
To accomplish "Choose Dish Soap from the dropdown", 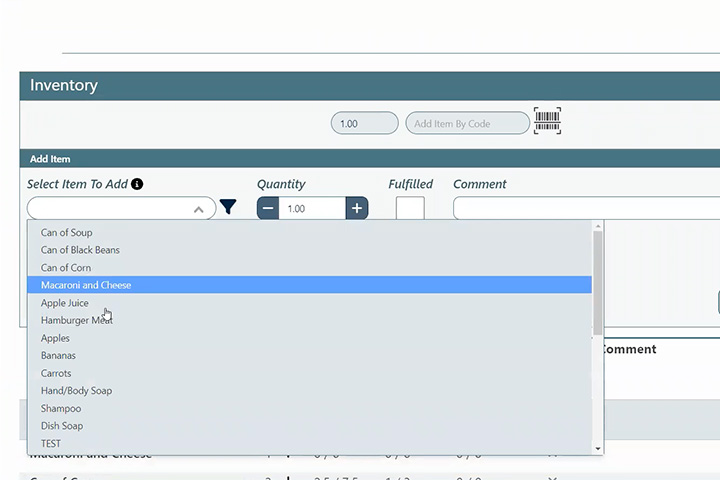I will pyautogui.click(x=62, y=426).
